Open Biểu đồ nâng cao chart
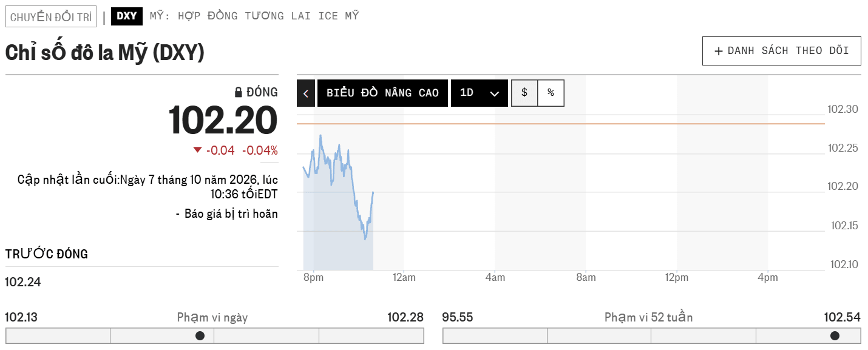This screenshot has height=350, width=868. 382,93
